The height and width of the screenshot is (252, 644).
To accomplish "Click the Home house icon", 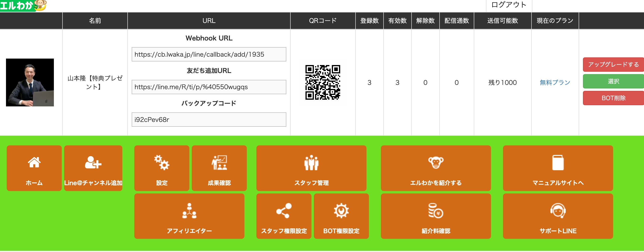I will (34, 162).
